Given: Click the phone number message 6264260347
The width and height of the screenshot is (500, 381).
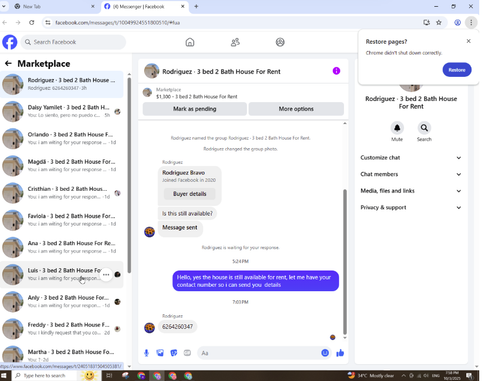Looking at the screenshot, I should pyautogui.click(x=177, y=327).
